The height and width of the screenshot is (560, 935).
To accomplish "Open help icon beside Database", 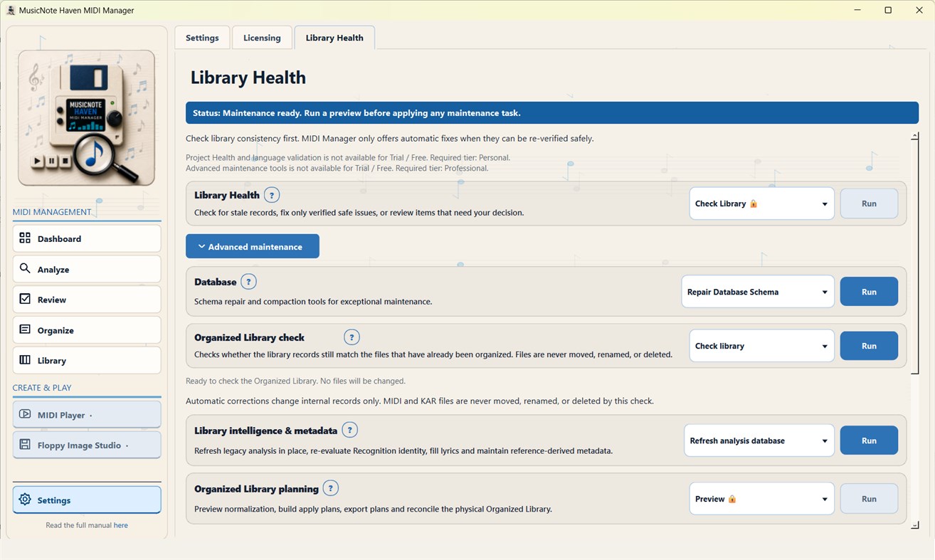I will (x=248, y=282).
